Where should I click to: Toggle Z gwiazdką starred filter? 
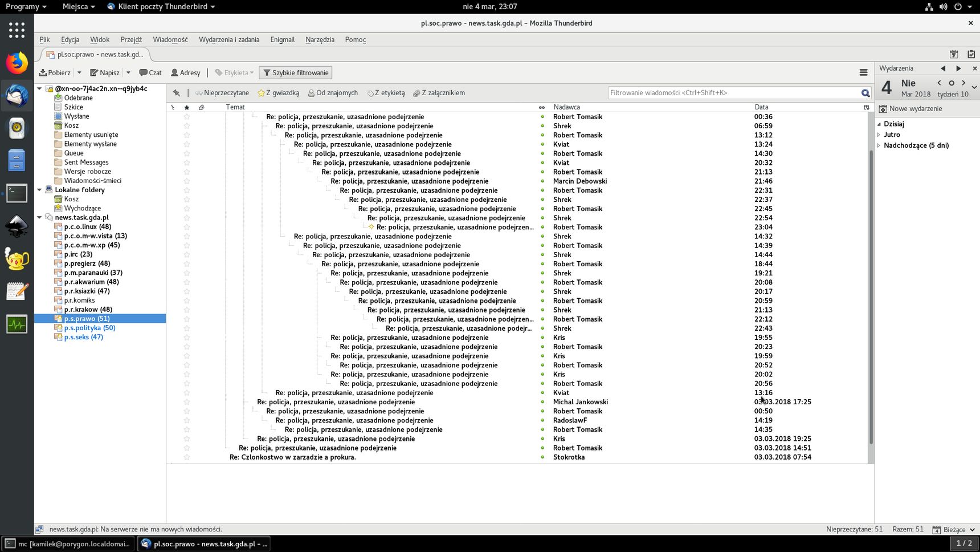click(x=278, y=93)
